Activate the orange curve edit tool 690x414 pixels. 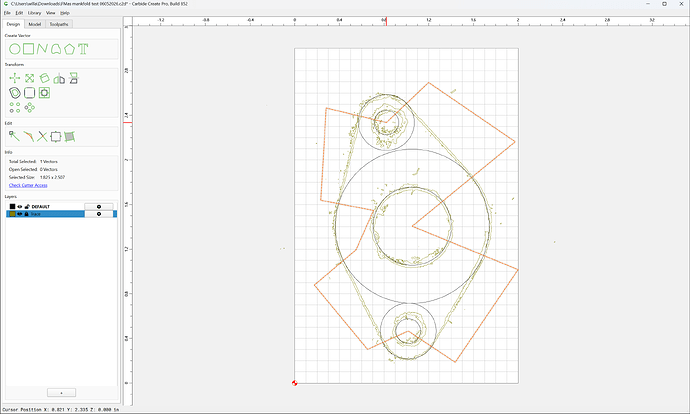tap(29, 136)
